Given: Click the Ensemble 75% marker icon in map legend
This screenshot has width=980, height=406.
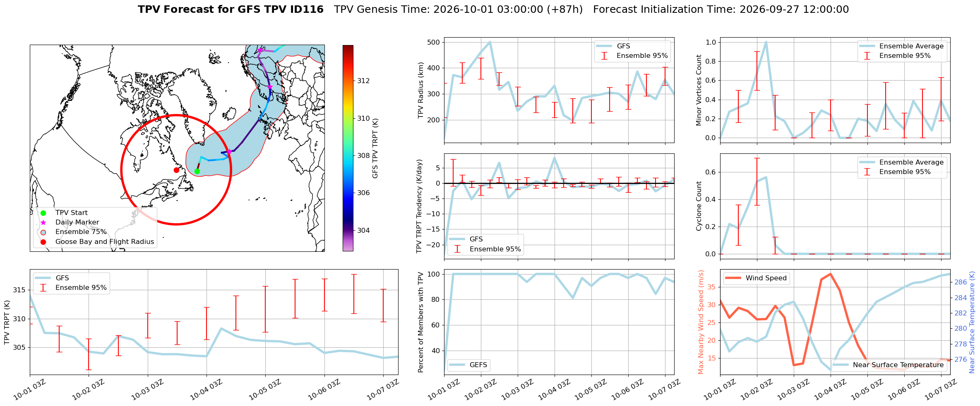Looking at the screenshot, I should 43,232.
